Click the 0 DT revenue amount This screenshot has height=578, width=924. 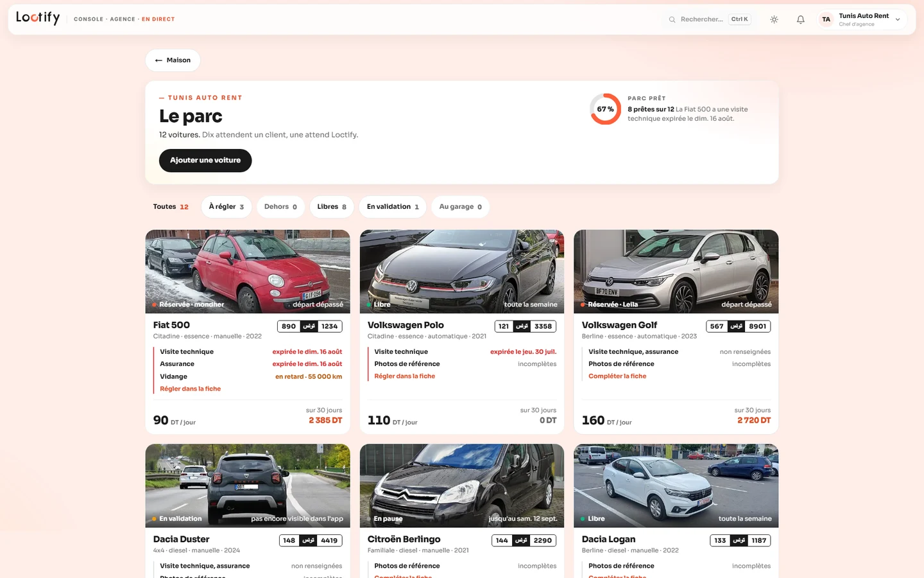point(548,421)
